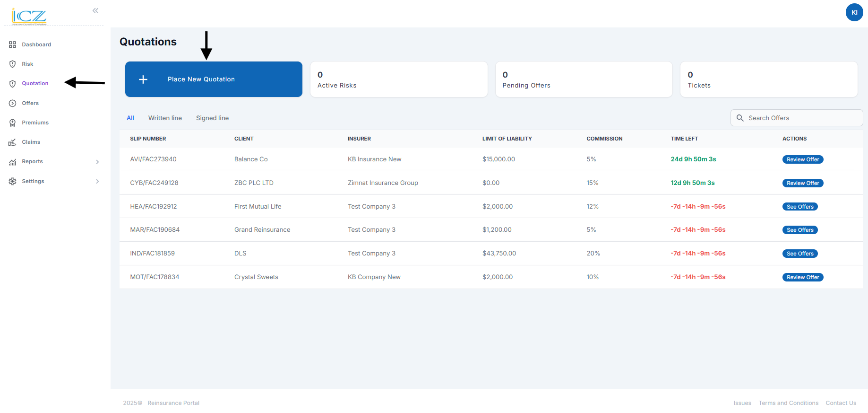Click the Reports chart icon
The image size is (868, 413).
click(12, 162)
